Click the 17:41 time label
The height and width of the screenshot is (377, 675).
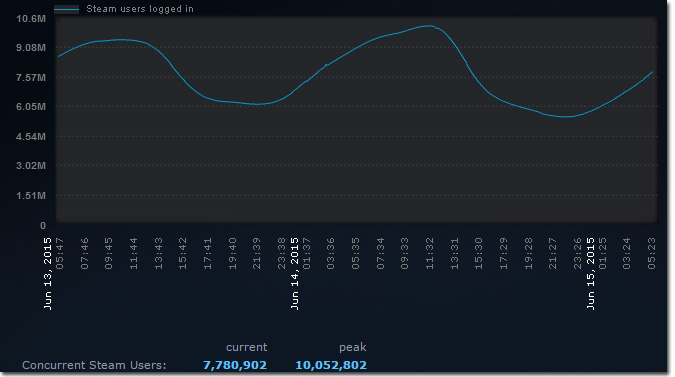(208, 253)
